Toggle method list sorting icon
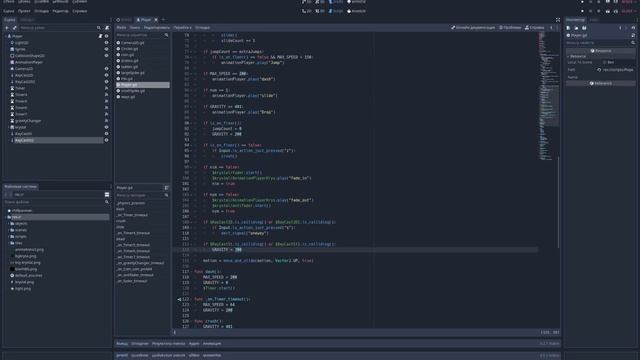The width and height of the screenshot is (640, 360). 166,188
